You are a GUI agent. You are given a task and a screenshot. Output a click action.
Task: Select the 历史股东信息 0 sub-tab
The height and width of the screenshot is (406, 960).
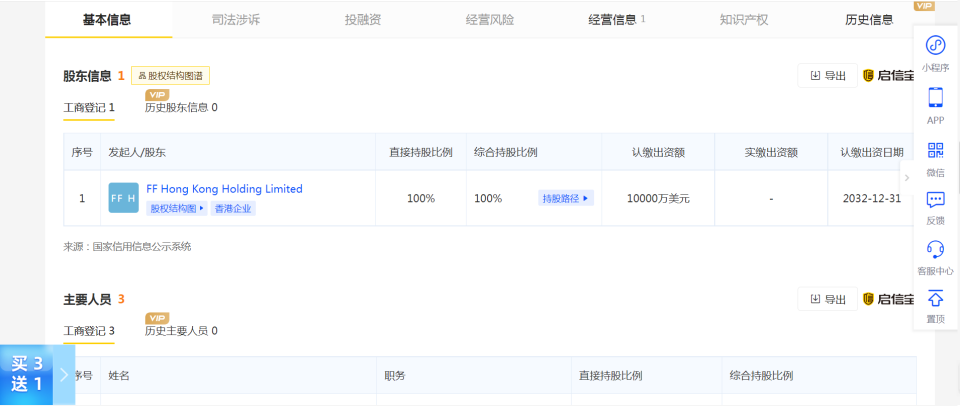pyautogui.click(x=181, y=108)
